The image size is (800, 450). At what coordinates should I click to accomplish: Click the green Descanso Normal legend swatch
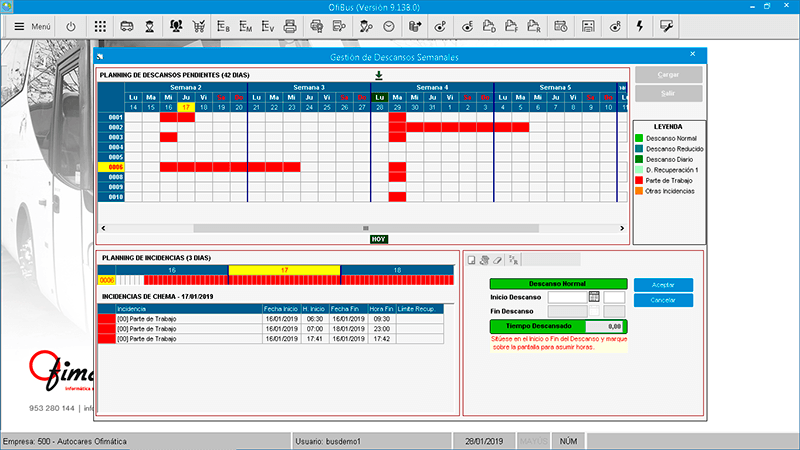tap(638, 136)
